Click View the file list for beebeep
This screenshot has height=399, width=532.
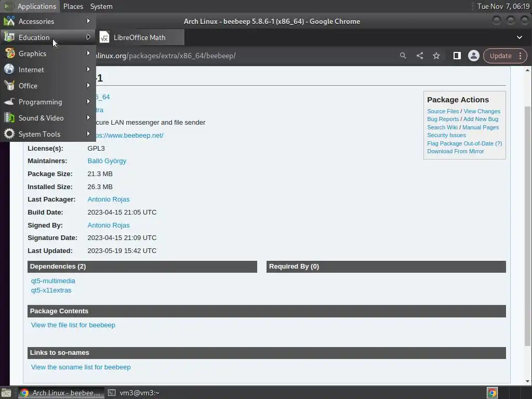73,325
